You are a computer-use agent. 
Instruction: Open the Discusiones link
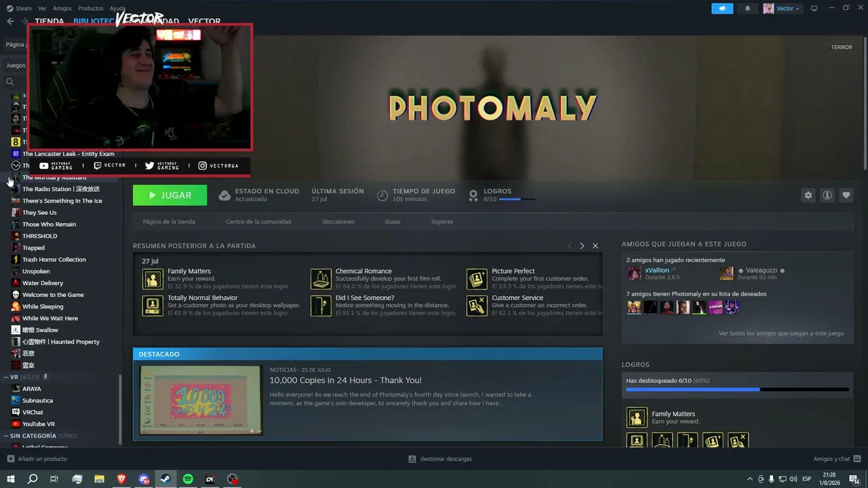(x=338, y=222)
